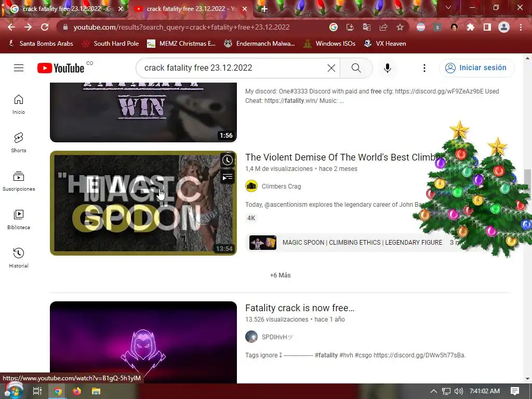Play the Magic Spoon climber thumbnail
Screen dimensions: 532x399
pyautogui.click(x=143, y=203)
